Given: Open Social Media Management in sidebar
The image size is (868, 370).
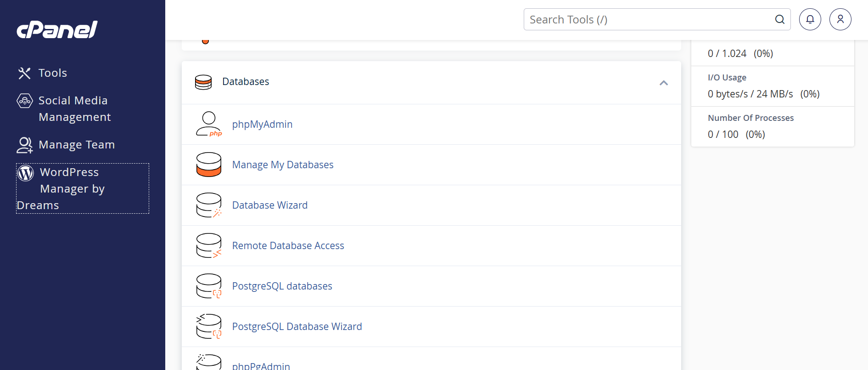Looking at the screenshot, I should coord(73,108).
